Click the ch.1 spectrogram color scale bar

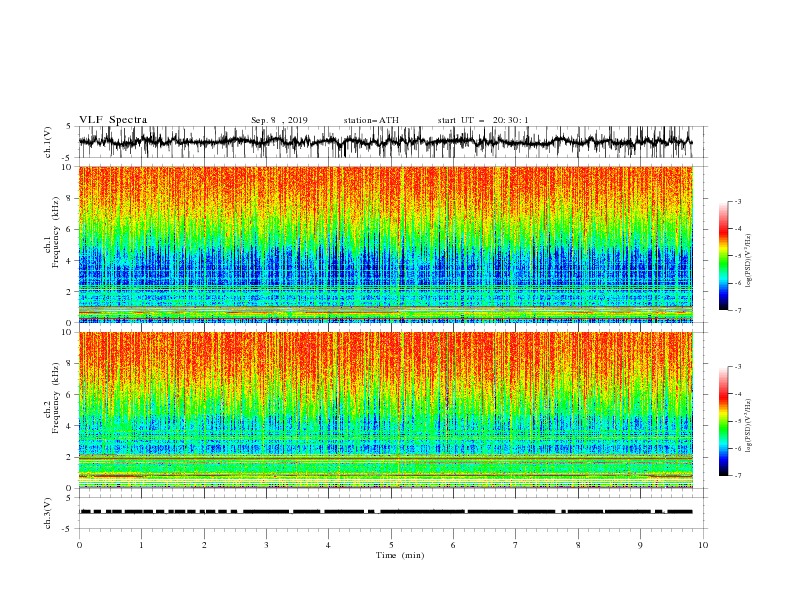point(724,256)
